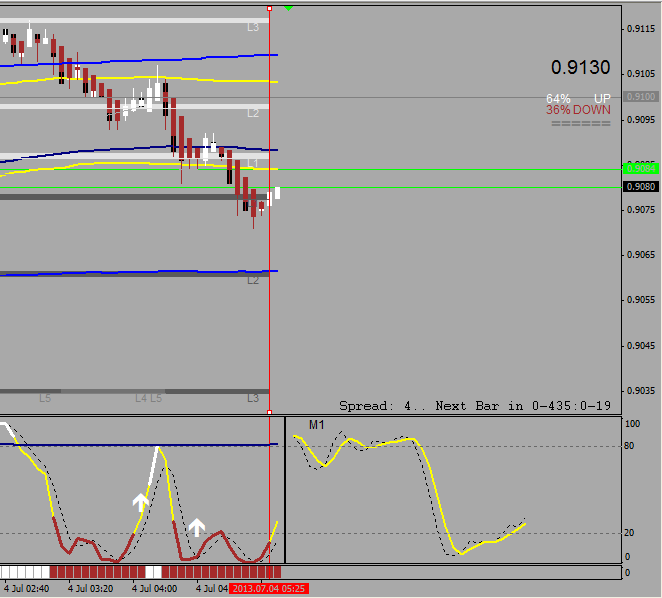Select the red vertical line's bottom handle

click(x=270, y=412)
